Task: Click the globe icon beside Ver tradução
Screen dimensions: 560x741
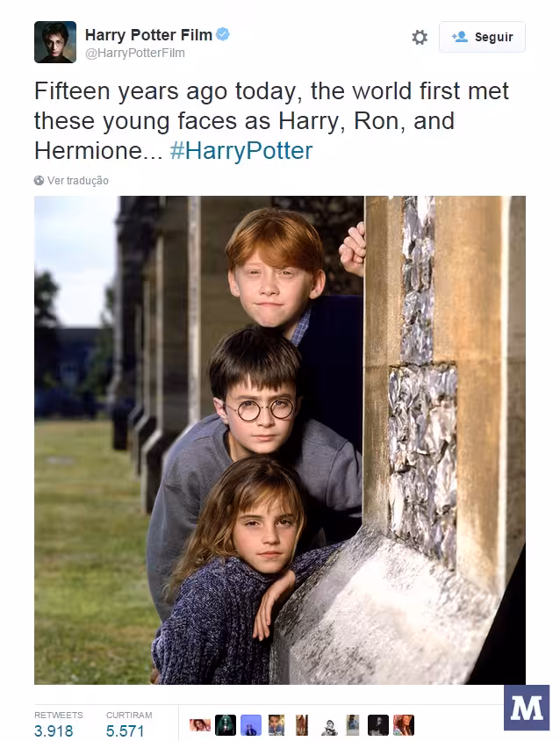Action: (39, 181)
